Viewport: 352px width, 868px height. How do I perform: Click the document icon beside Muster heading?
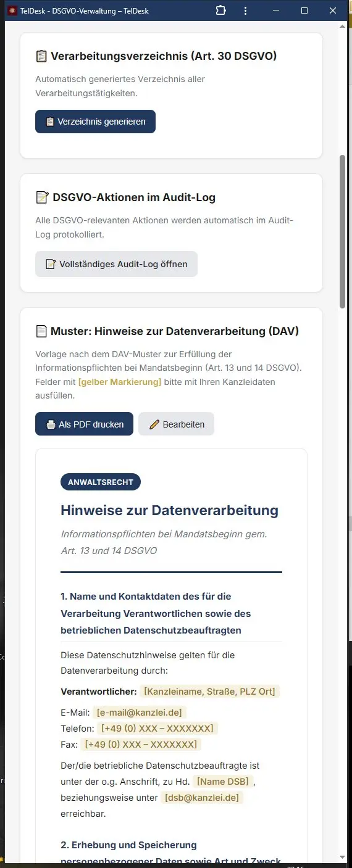click(41, 331)
